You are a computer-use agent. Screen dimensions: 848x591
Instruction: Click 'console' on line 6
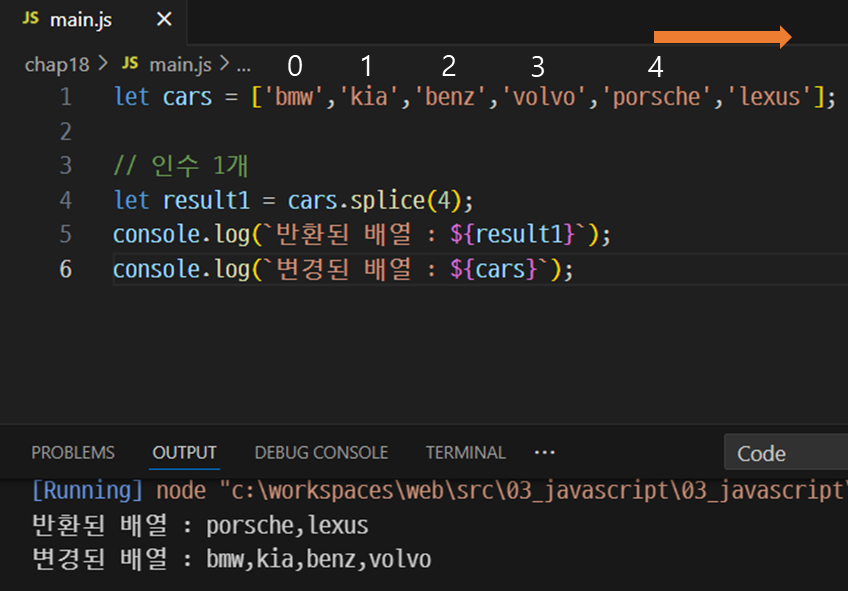click(157, 269)
